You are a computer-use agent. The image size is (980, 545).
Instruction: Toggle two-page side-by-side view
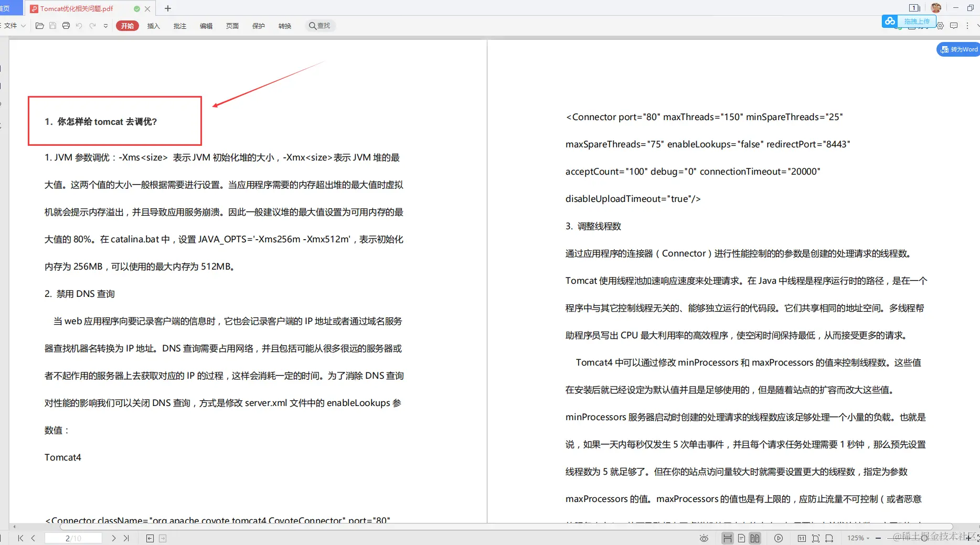pyautogui.click(x=755, y=538)
